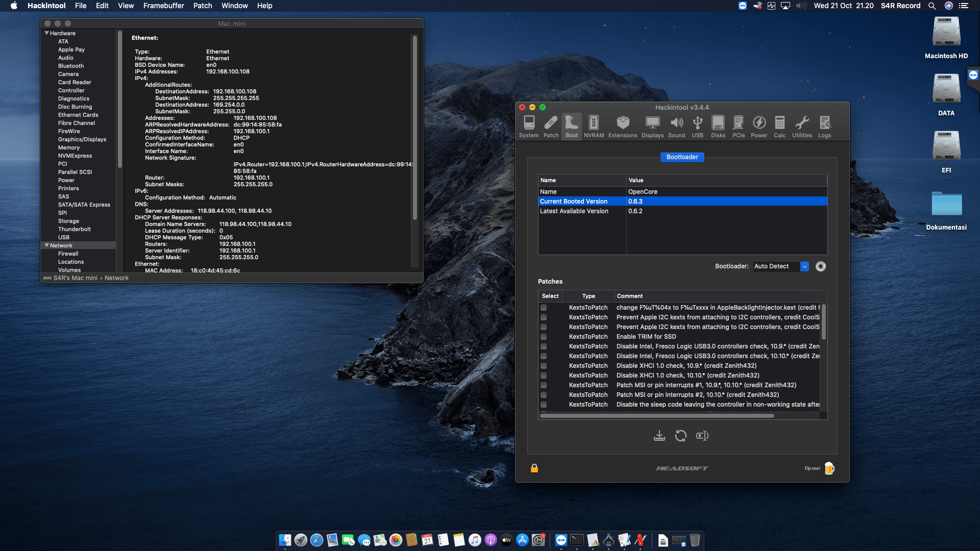The width and height of the screenshot is (980, 551).
Task: Click the download bootloader icon
Action: pyautogui.click(x=659, y=435)
